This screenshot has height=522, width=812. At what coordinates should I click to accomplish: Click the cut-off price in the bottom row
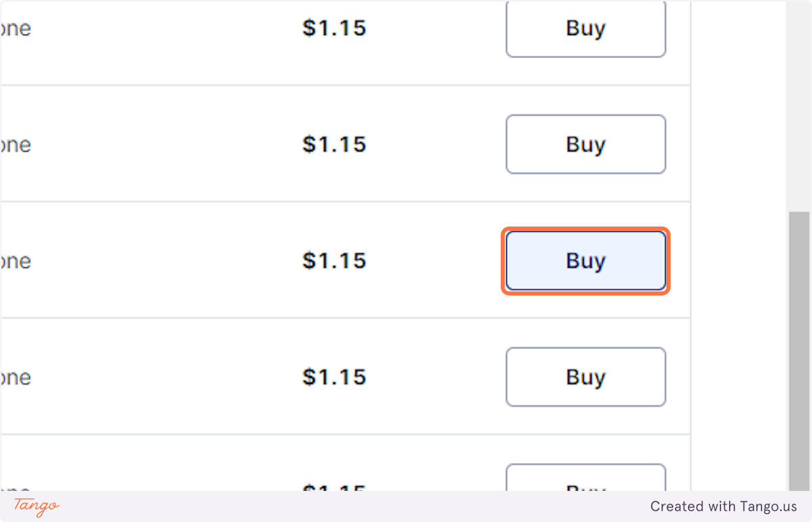point(334,487)
